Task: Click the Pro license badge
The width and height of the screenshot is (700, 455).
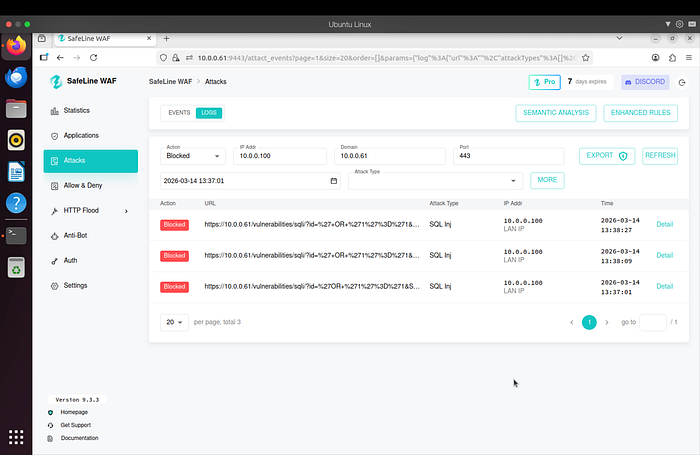Action: 545,82
